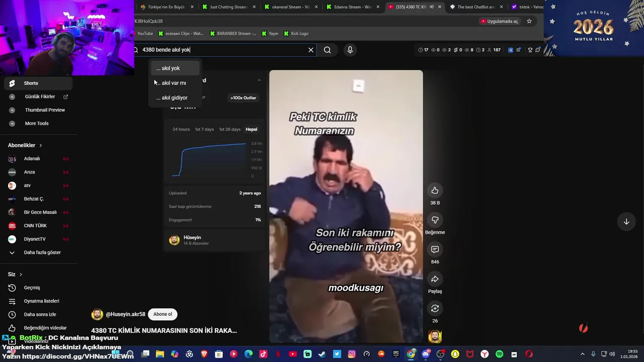Select the 'akıl gidiyor' search suggestion
The width and height of the screenshot is (644, 362).
(175, 98)
